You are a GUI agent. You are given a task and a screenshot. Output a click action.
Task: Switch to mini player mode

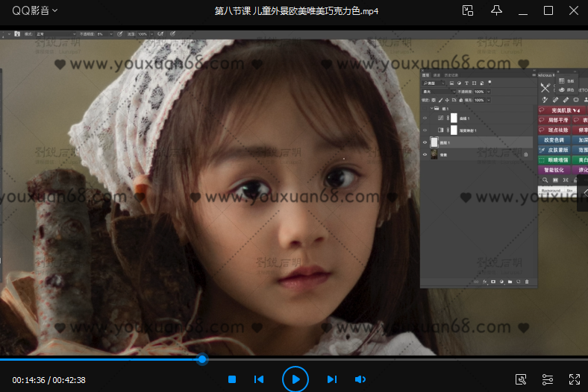[x=468, y=10]
